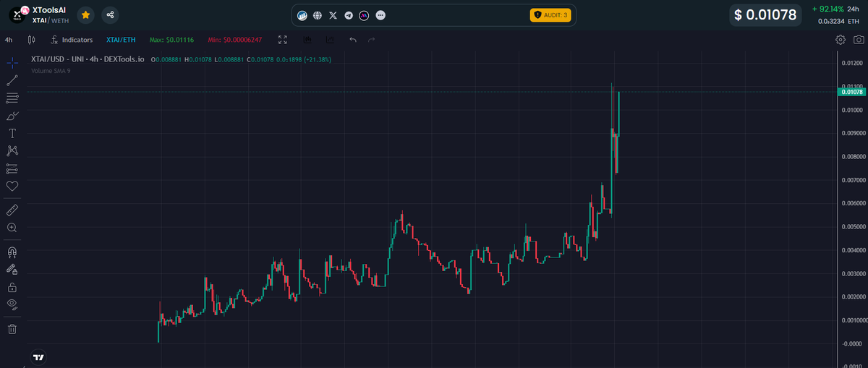Open the AUDIT: 3 badge
Image resolution: width=868 pixels, height=368 pixels.
click(550, 15)
